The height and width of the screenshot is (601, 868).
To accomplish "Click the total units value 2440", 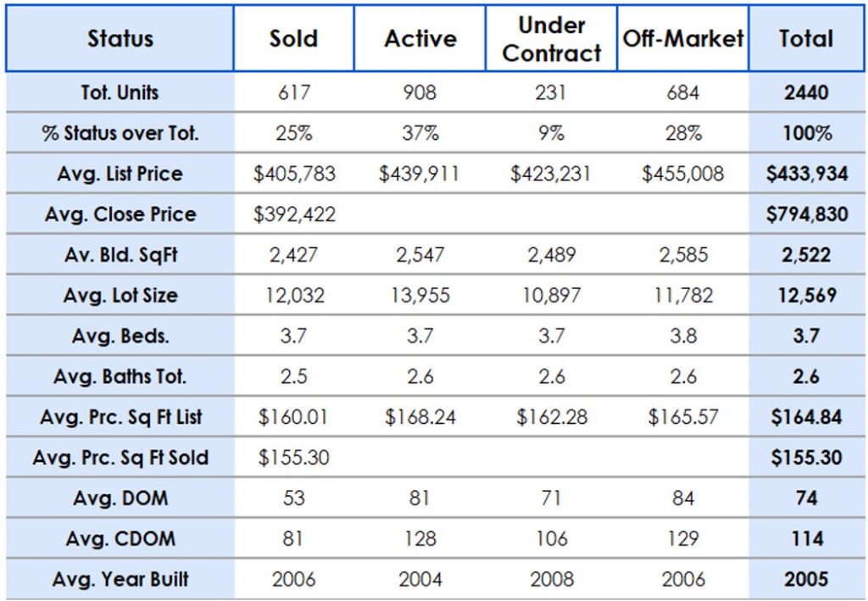I will (x=807, y=92).
